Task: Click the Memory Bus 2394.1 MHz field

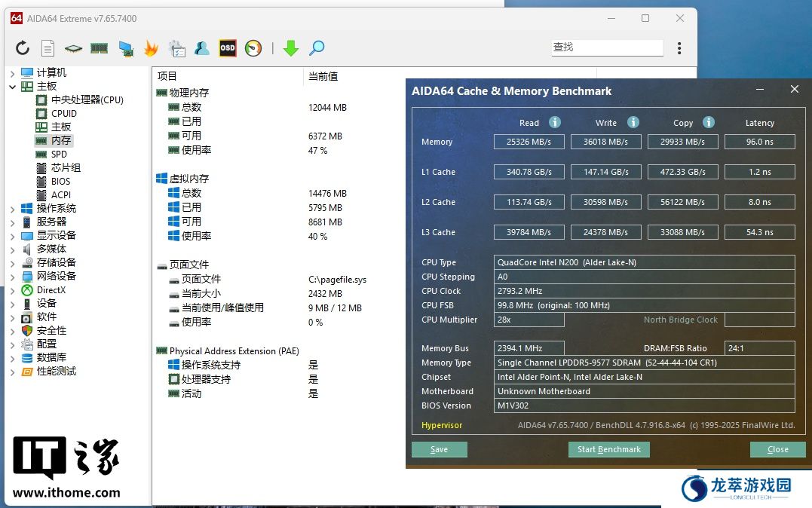Action: point(529,348)
